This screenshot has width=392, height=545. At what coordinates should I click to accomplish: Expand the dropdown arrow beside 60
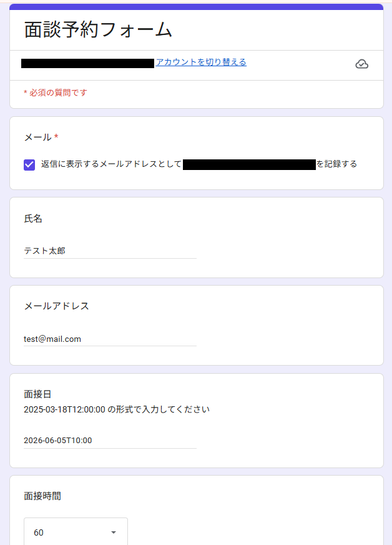pyautogui.click(x=113, y=532)
